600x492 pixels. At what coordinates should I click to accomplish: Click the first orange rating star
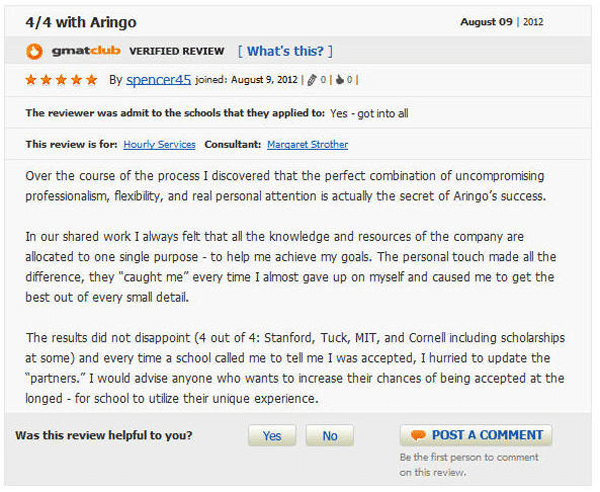point(31,80)
